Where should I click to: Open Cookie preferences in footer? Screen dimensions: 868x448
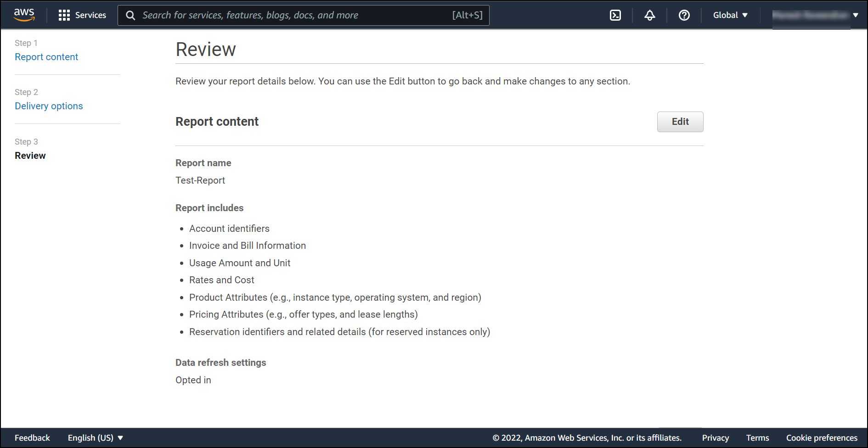tap(822, 438)
